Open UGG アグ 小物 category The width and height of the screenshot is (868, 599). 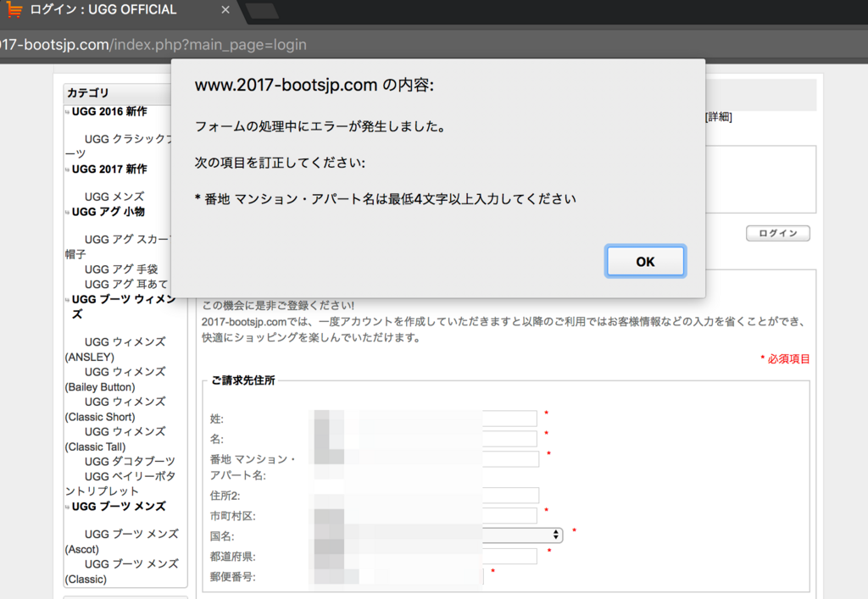click(108, 211)
